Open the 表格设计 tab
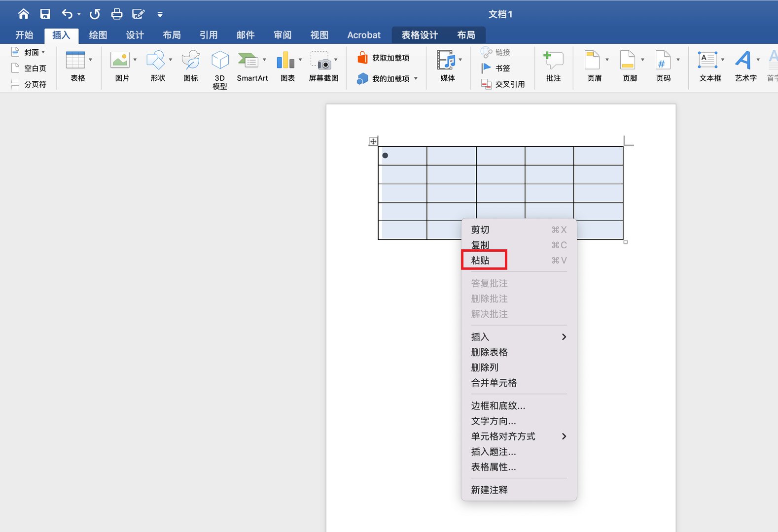 click(x=420, y=35)
